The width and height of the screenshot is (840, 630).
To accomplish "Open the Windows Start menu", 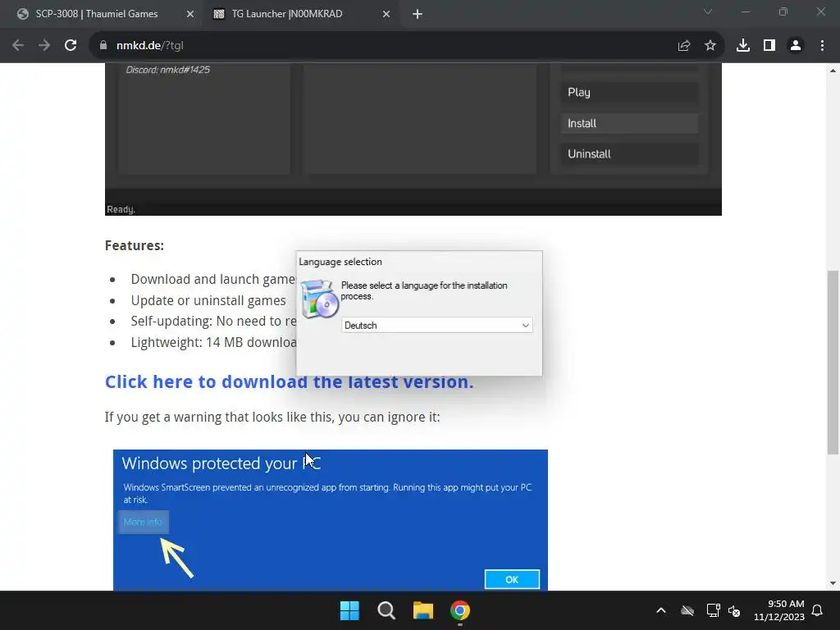I will point(349,610).
